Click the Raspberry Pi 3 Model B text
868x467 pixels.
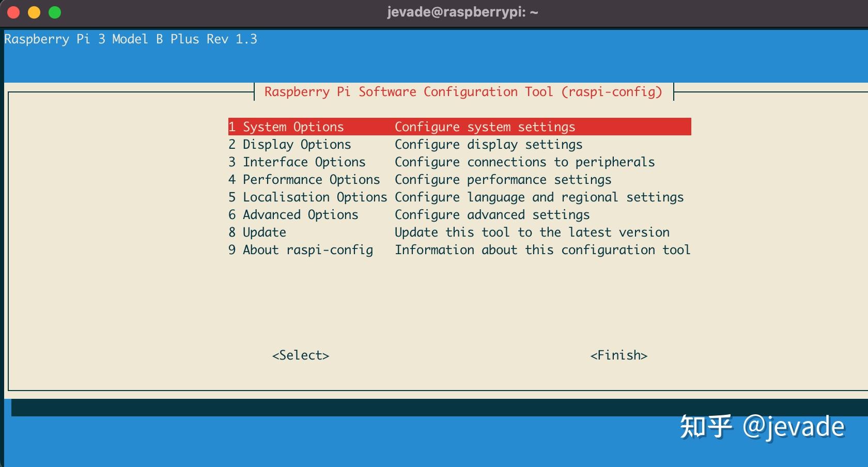(x=131, y=39)
